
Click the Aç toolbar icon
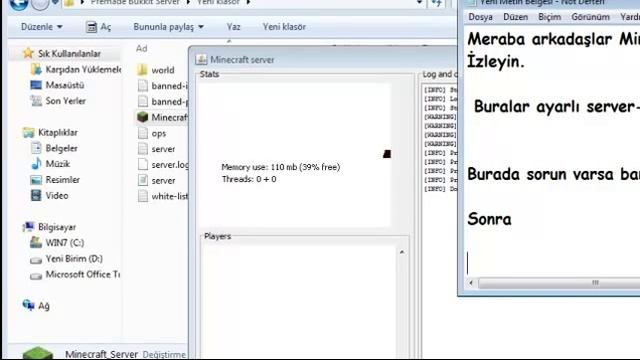coord(91,27)
